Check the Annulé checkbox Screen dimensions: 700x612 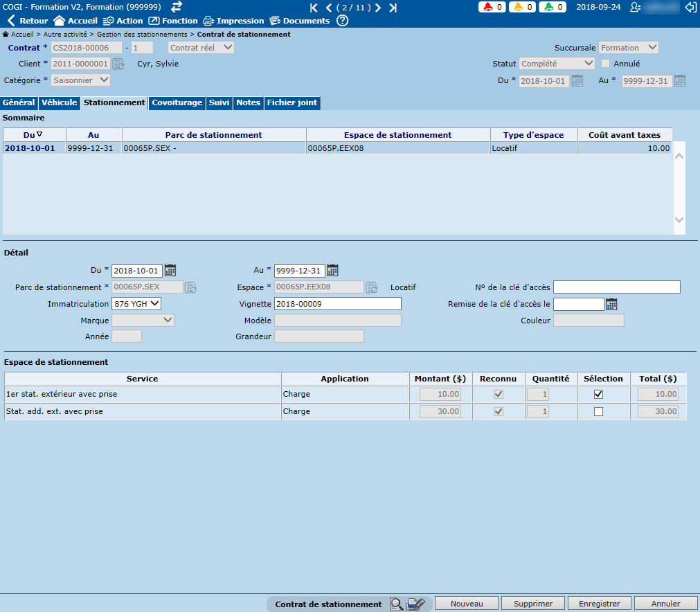[x=606, y=64]
